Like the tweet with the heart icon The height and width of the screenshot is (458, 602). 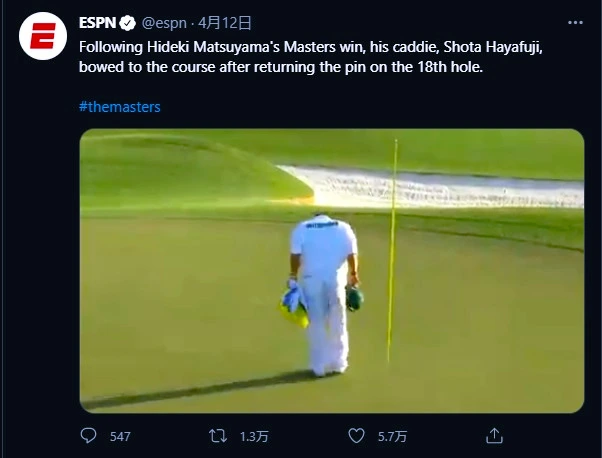(355, 436)
